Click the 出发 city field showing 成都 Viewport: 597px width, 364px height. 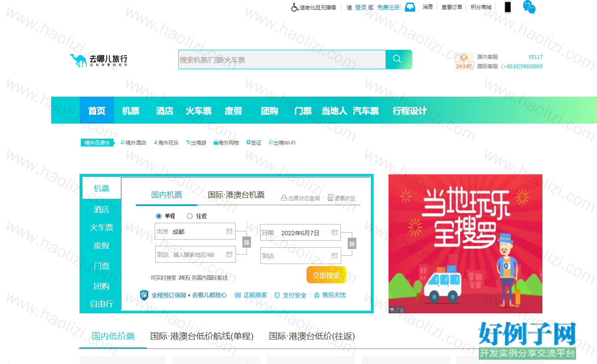pos(195,231)
